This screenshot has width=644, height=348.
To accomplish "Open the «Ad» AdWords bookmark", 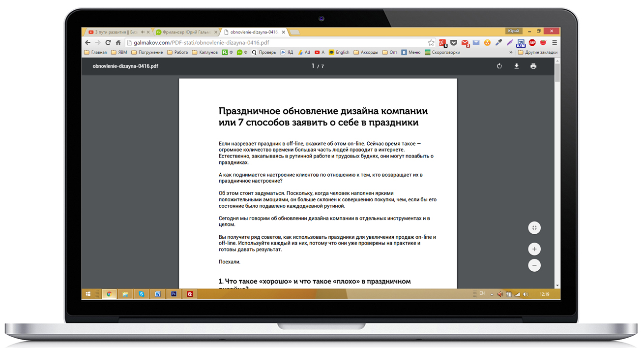I will pos(304,52).
